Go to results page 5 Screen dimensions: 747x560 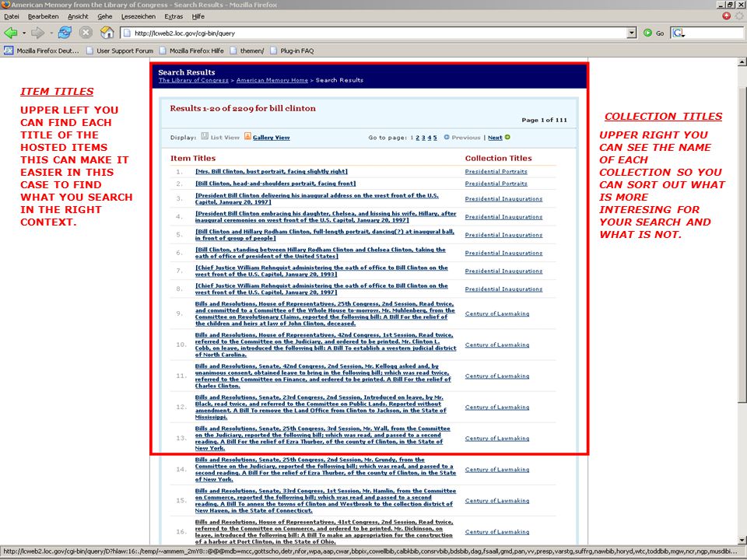pyautogui.click(x=435, y=138)
